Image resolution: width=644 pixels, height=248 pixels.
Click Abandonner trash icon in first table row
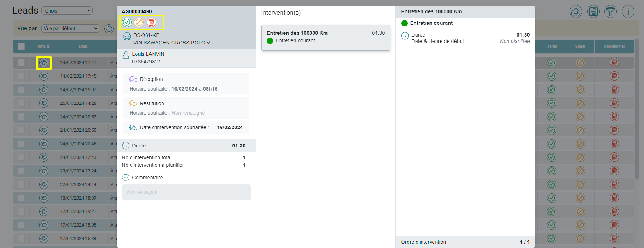tap(614, 63)
